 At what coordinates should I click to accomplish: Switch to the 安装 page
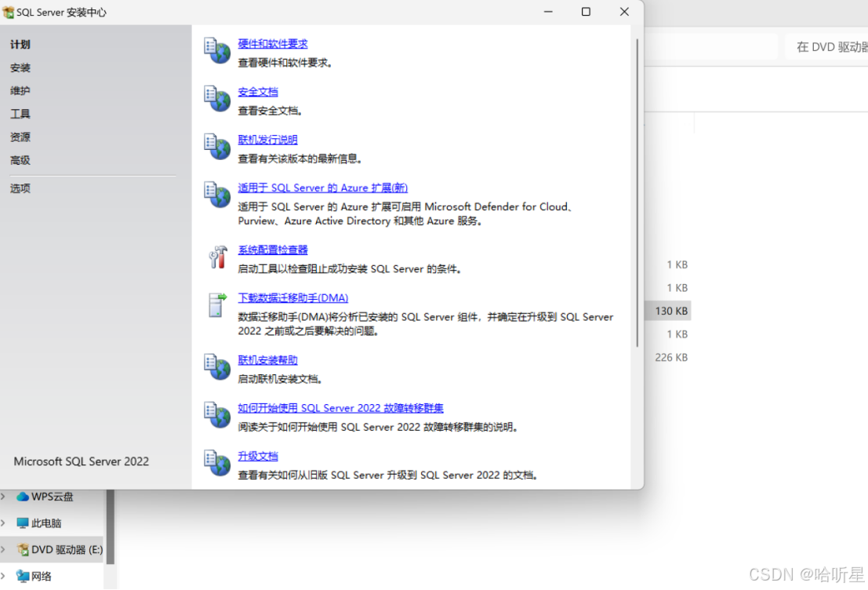coord(20,67)
